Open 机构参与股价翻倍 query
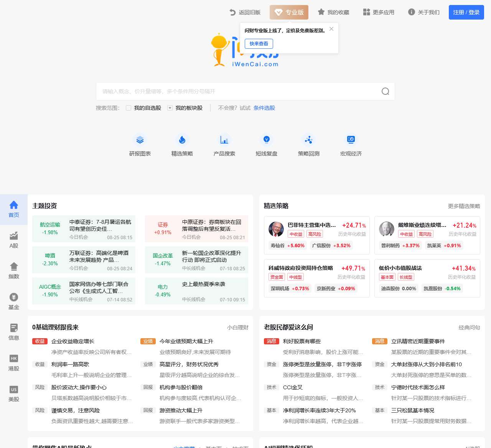The width and height of the screenshot is (491, 448). tap(181, 387)
